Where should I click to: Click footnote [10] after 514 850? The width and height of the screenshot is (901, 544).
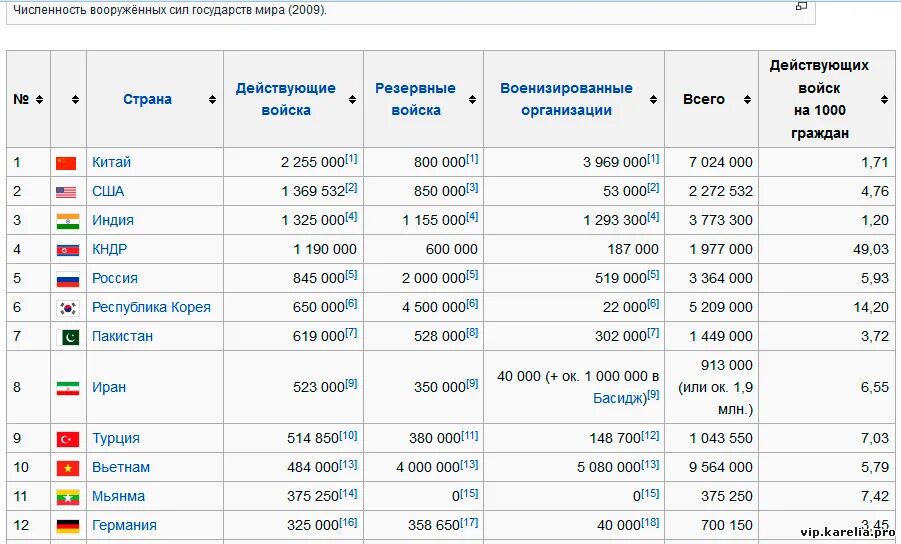348,435
